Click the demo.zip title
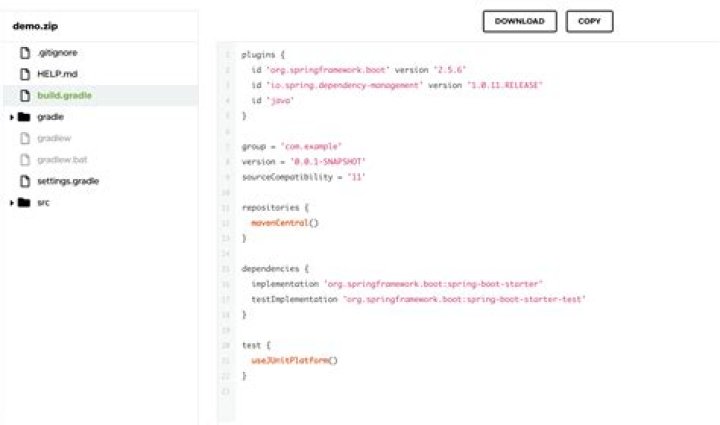 [x=35, y=26]
